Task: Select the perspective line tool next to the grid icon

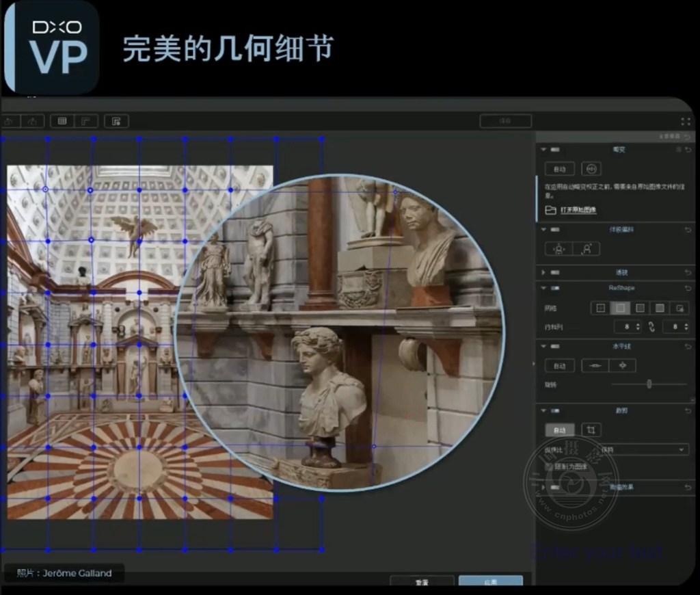Action: (x=86, y=122)
